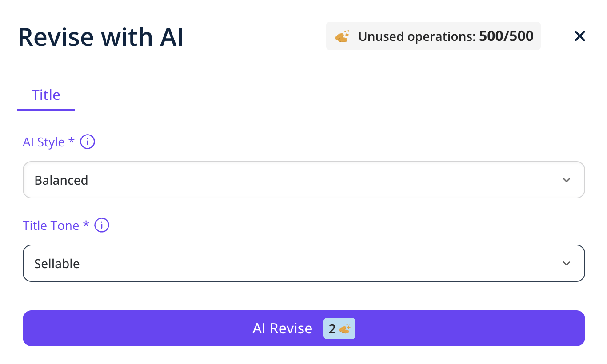Select the Sellable option text
607x364 pixels.
[x=57, y=264]
